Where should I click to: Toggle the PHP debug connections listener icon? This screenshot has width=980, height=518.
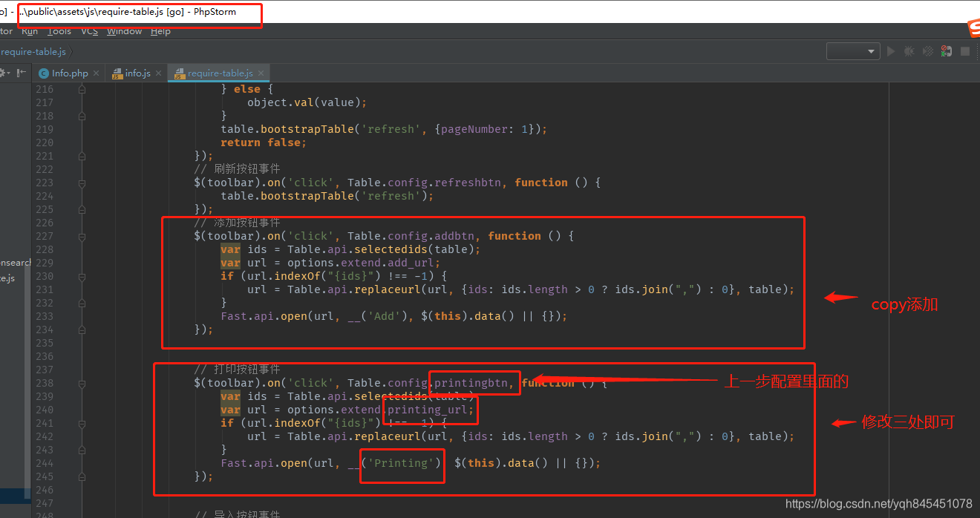(947, 51)
